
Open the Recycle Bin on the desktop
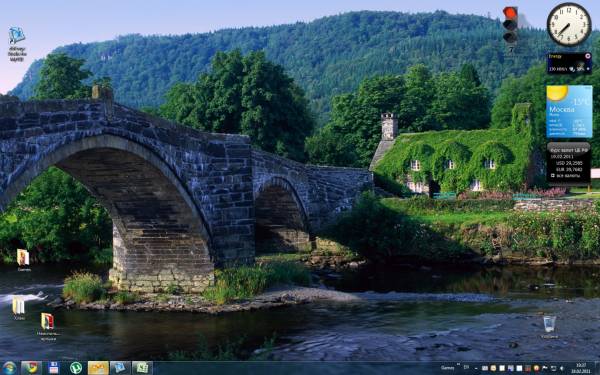pyautogui.click(x=549, y=326)
